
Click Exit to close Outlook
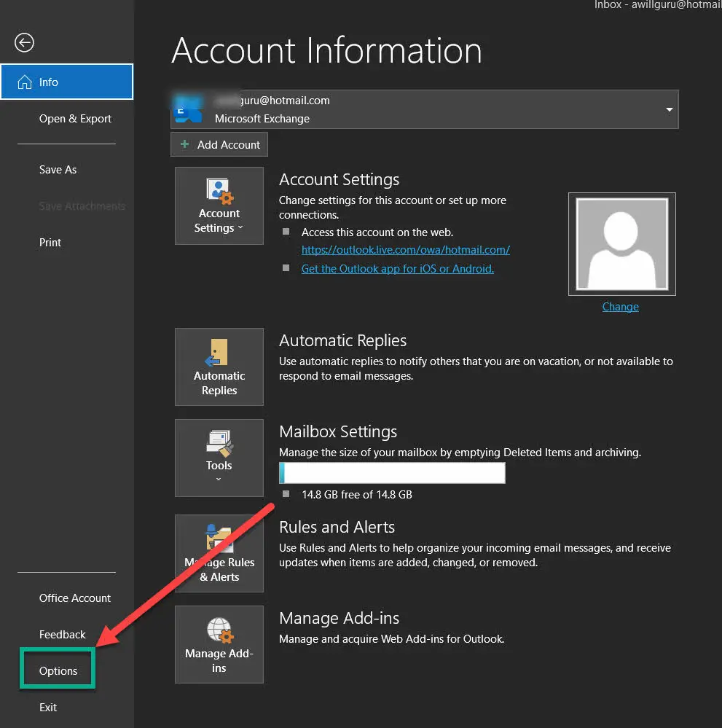(x=48, y=707)
